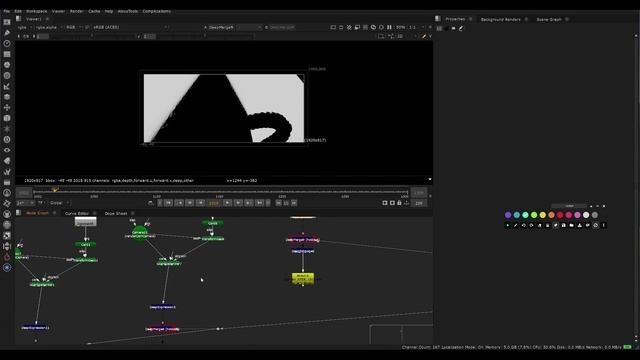This screenshot has height=360, width=640.
Task: Pick the red color swatch
Action: 560,215
